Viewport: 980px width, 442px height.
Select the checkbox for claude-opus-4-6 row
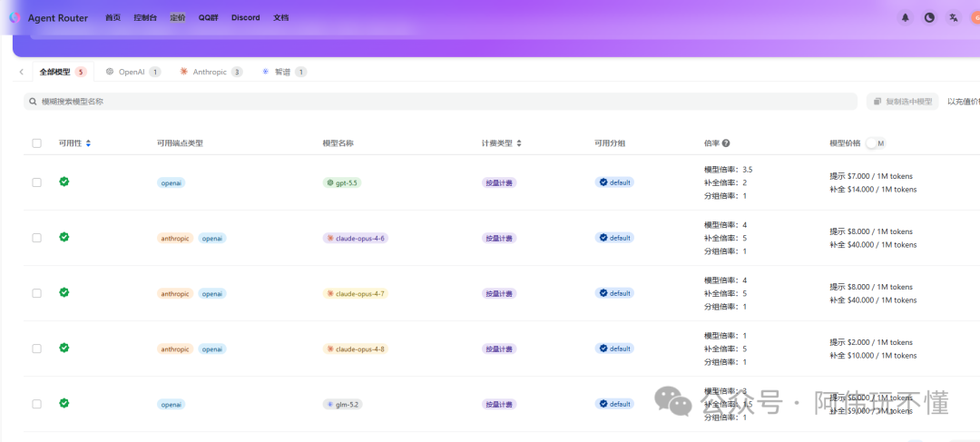click(x=37, y=238)
